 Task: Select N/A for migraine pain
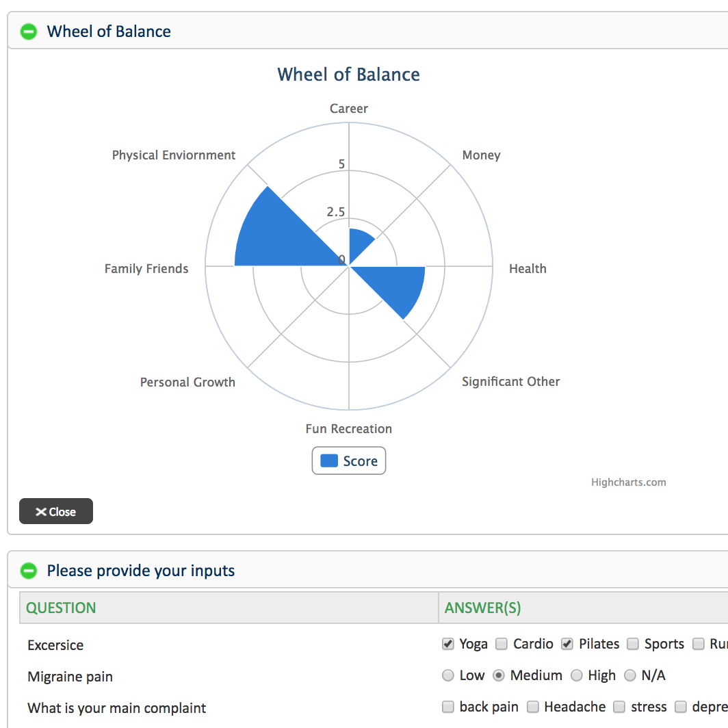(x=630, y=676)
